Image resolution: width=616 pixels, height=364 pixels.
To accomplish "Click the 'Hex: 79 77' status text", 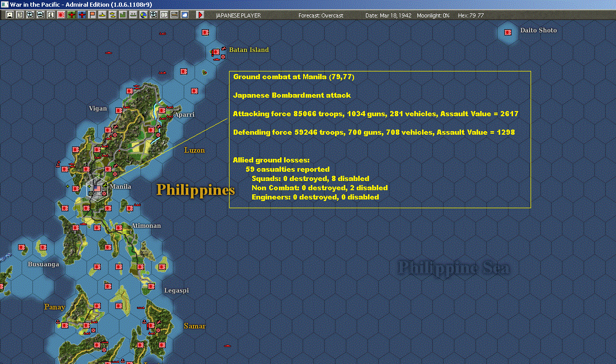I will click(x=471, y=15).
